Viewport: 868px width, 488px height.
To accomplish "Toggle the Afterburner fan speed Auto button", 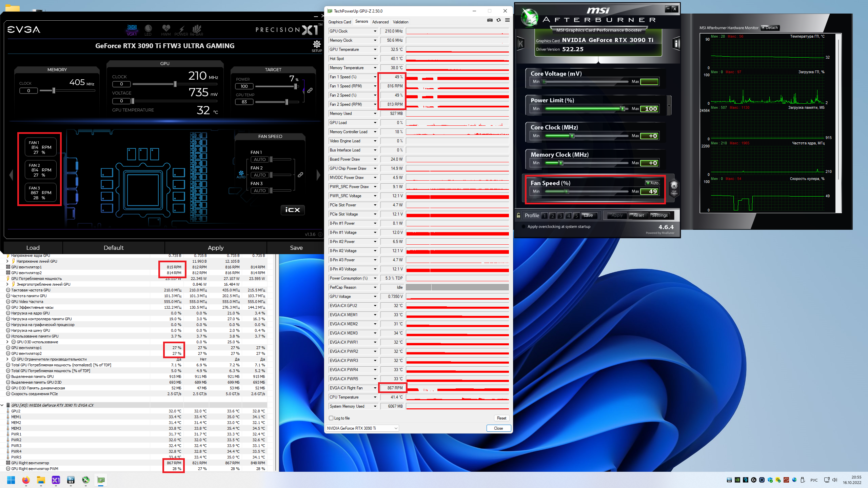I will click(x=652, y=183).
